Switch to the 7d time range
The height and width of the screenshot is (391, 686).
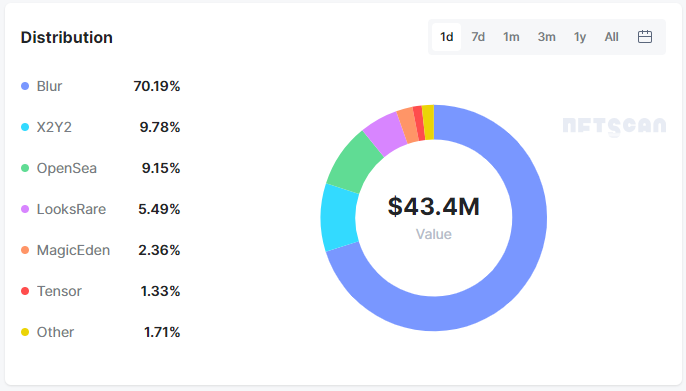[x=478, y=37]
